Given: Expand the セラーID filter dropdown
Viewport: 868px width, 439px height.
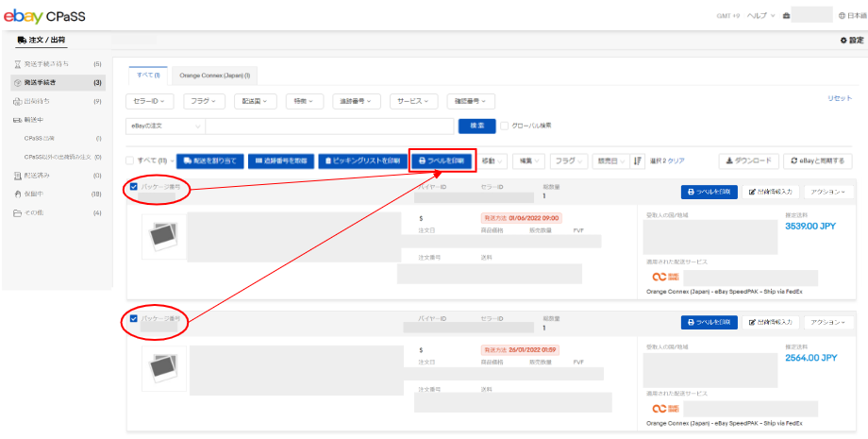Looking at the screenshot, I should click(150, 101).
